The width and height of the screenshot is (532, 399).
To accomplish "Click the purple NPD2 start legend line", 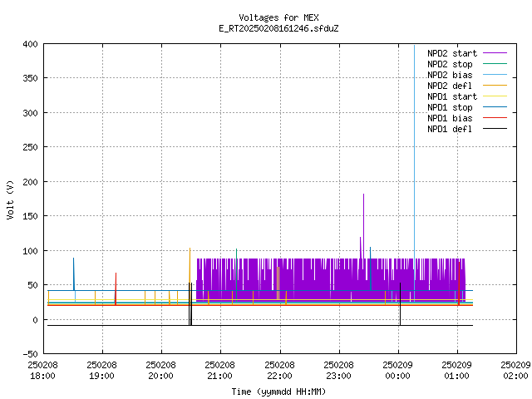I will [x=495, y=53].
